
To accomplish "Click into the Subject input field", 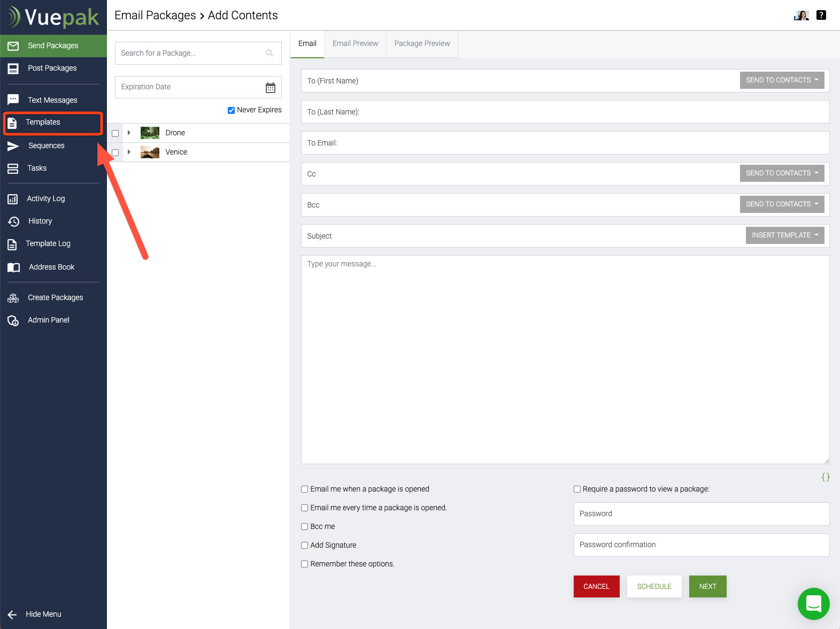I will 519,236.
